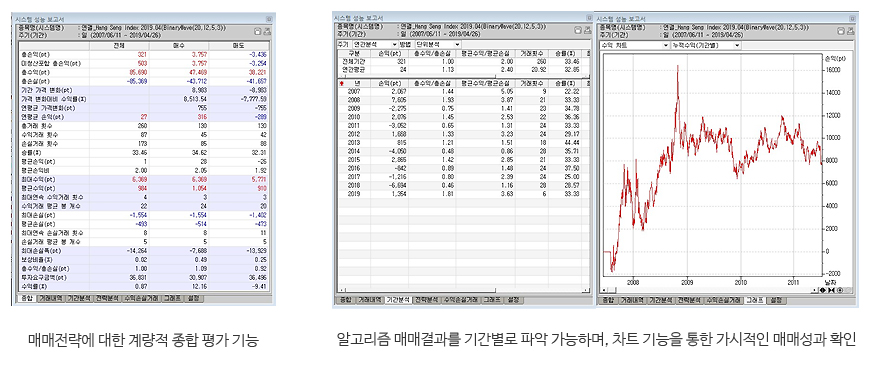Image resolution: width=874 pixels, height=367 pixels.
Task: Switch to 거래내역 tab in left summary panel
Action: 50,298
